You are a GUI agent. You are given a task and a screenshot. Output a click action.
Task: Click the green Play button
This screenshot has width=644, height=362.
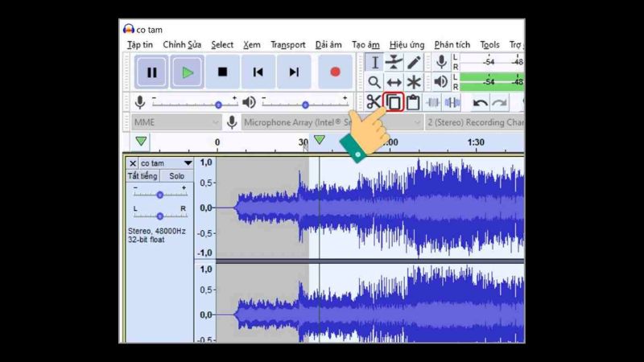(188, 72)
